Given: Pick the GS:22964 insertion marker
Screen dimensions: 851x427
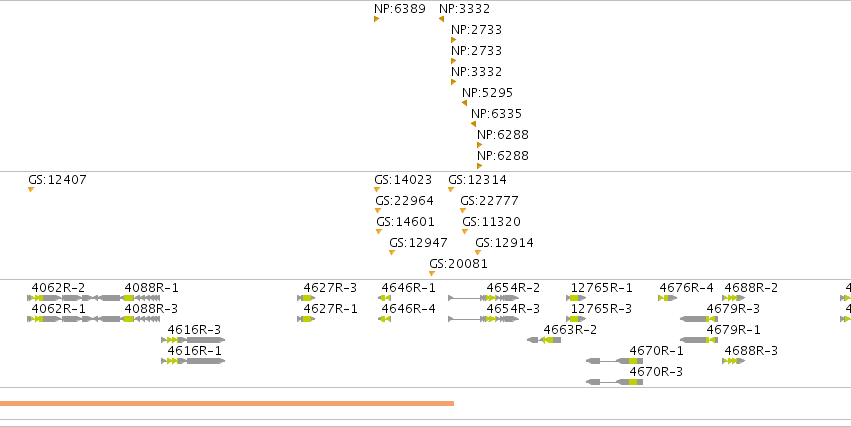Looking at the screenshot, I should point(378,211).
